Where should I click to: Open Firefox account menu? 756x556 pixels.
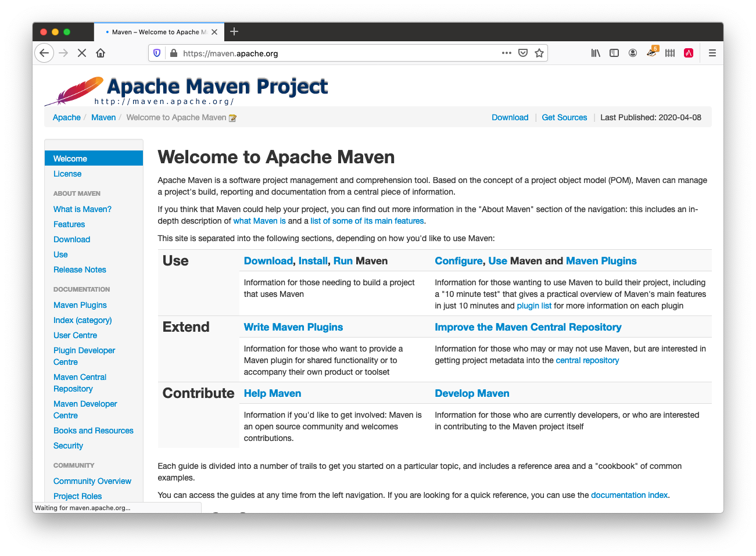tap(633, 53)
